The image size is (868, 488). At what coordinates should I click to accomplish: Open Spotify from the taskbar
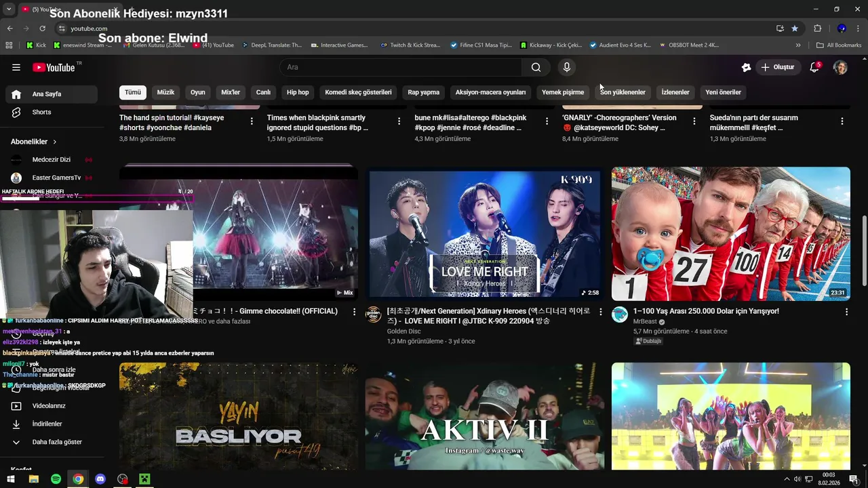(x=56, y=479)
